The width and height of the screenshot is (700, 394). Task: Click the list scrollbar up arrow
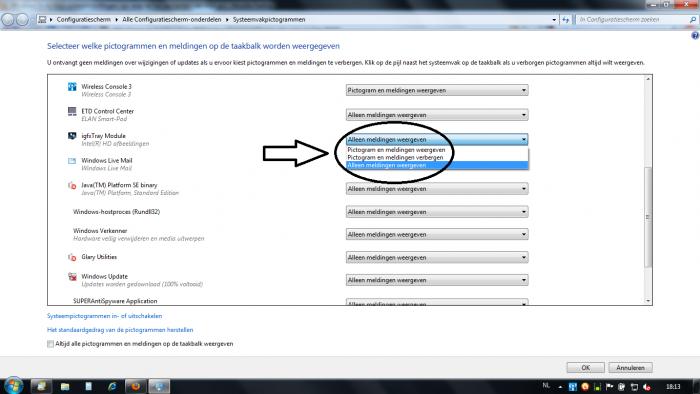[648, 79]
